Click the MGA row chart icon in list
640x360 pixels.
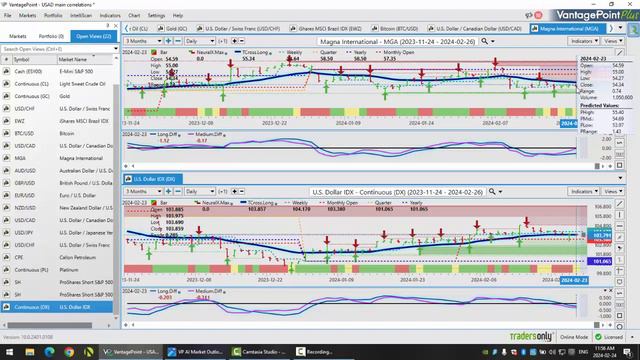pyautogui.click(x=7, y=158)
